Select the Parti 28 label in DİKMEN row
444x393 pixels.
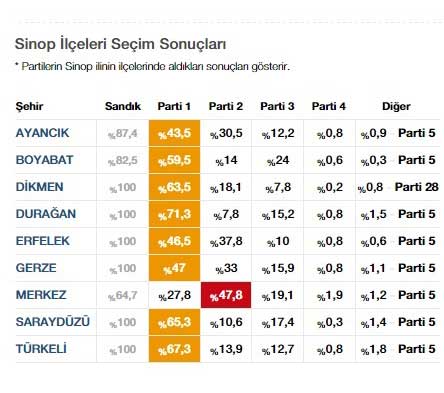tap(416, 187)
